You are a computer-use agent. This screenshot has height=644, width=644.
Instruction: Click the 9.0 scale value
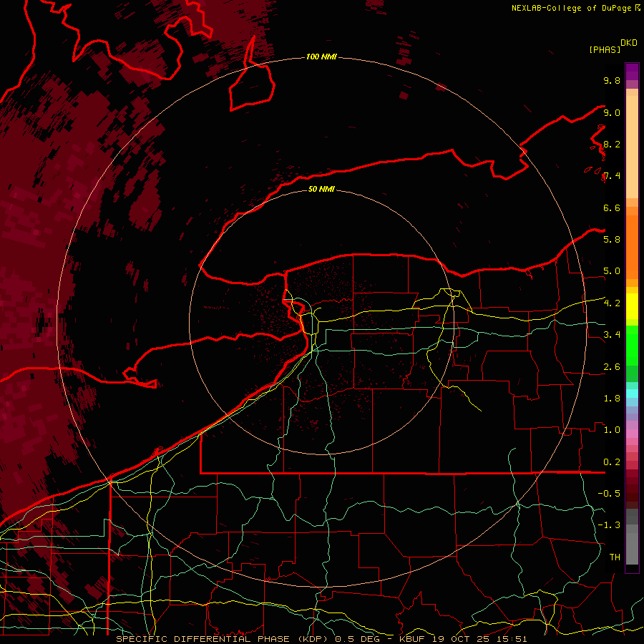612,112
